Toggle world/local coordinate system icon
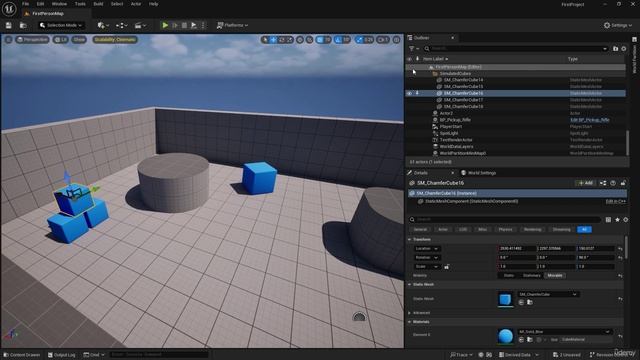Image resolution: width=640 pixels, height=360 pixels. [300, 40]
